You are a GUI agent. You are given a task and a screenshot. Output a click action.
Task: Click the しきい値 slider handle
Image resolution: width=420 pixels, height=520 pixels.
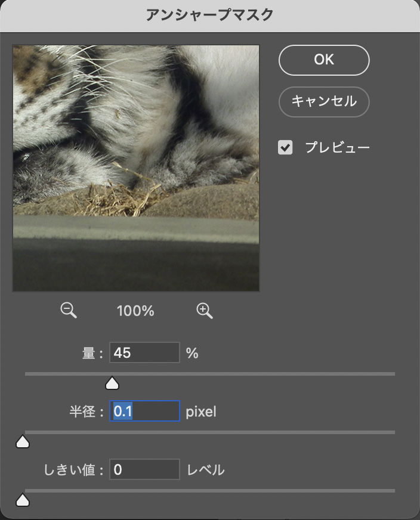[23, 500]
